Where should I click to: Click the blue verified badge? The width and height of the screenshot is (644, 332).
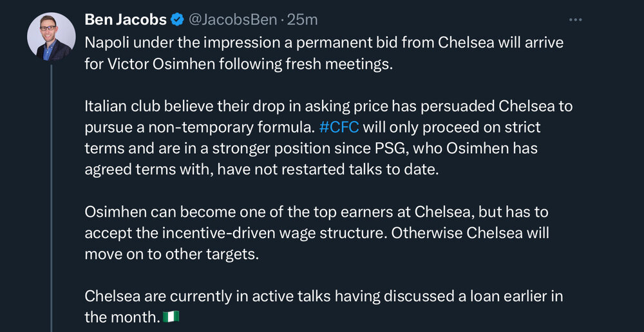pos(177,19)
